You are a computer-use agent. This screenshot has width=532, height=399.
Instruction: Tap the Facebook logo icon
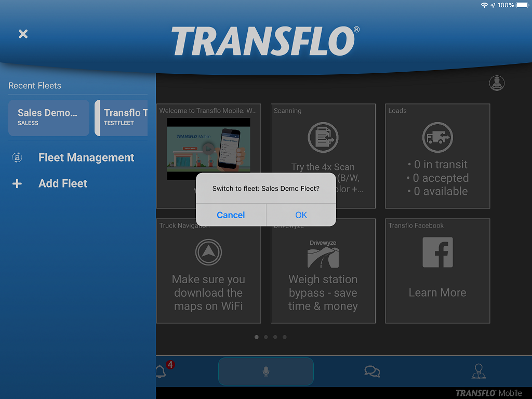(437, 252)
